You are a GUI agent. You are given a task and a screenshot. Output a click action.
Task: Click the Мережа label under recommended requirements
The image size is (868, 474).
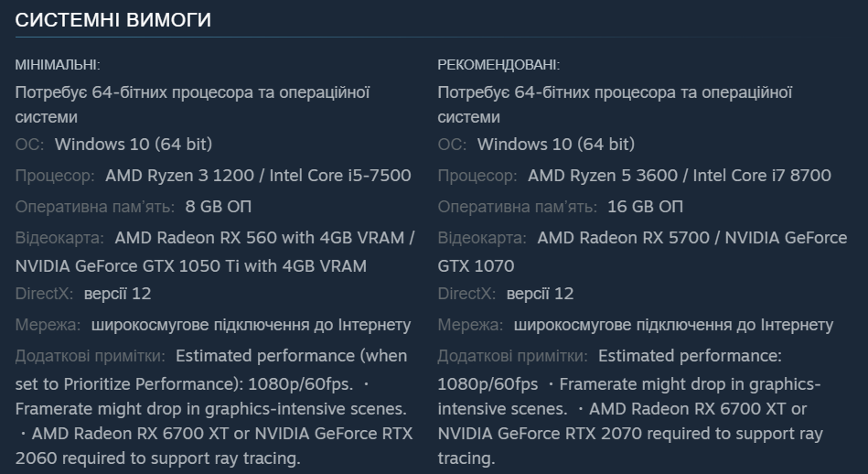tap(470, 325)
